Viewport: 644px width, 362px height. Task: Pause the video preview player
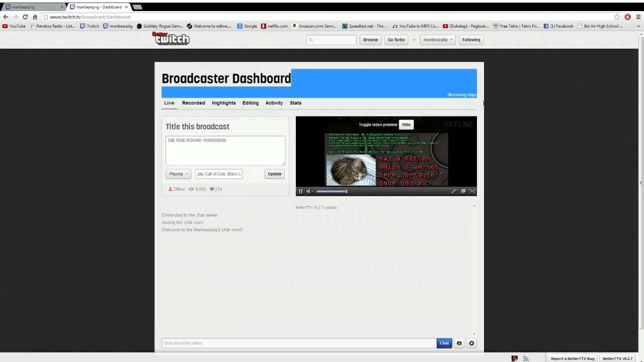(300, 191)
